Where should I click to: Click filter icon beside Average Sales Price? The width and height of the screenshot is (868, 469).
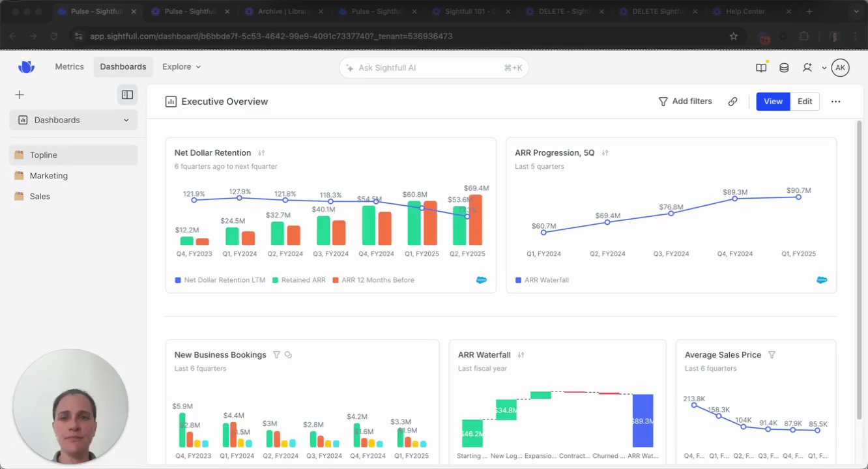pos(772,355)
